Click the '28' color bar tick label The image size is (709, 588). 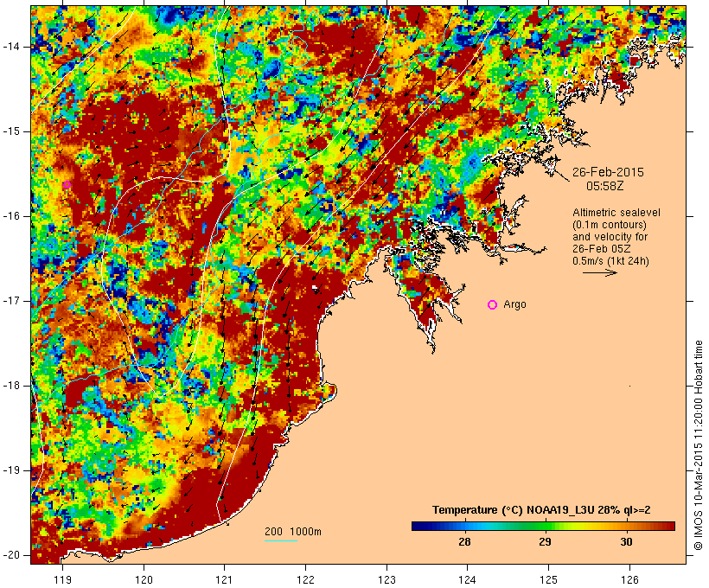(464, 541)
